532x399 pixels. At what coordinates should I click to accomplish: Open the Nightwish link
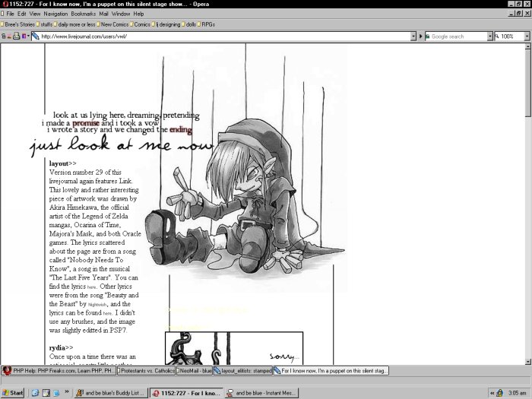click(x=97, y=305)
